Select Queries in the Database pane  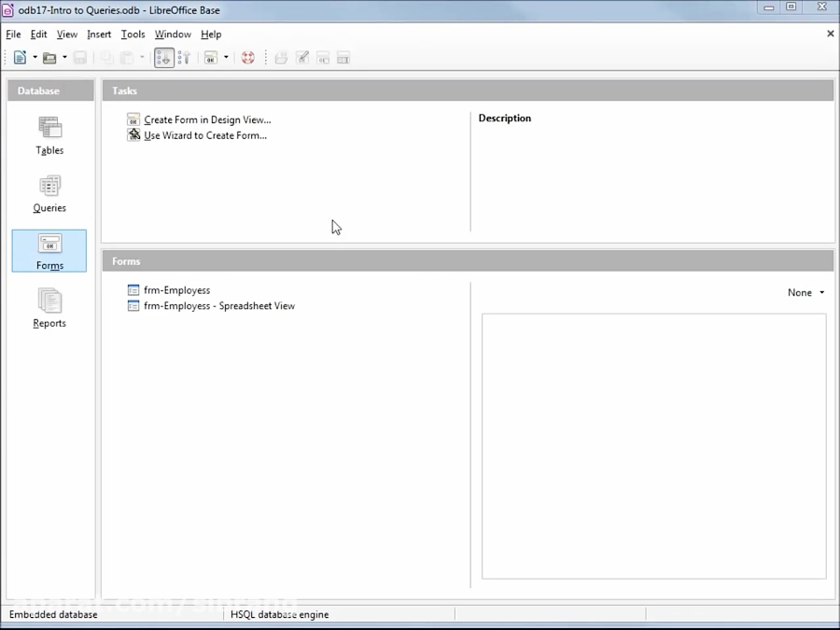coord(49,193)
